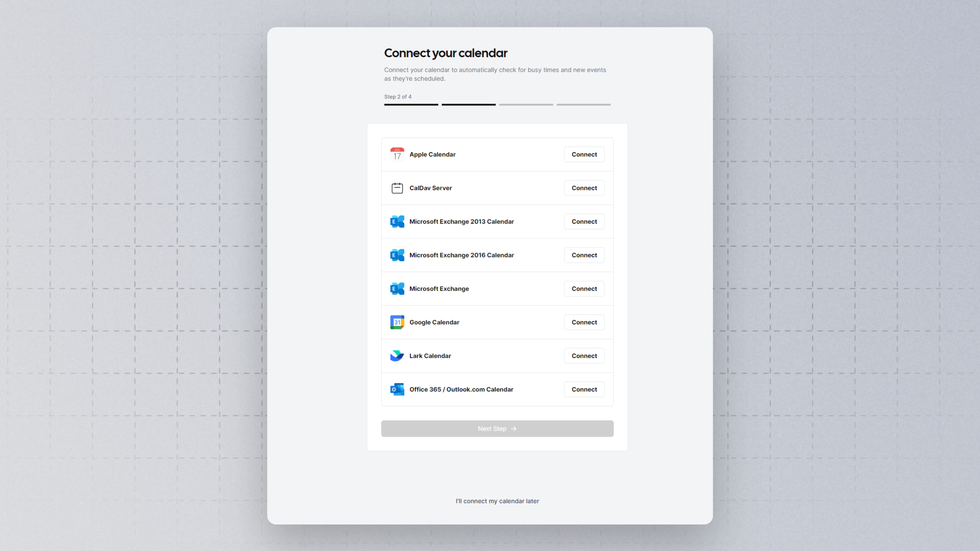
Task: Click the Microsoft Exchange 2016 Calendar label
Action: point(461,255)
